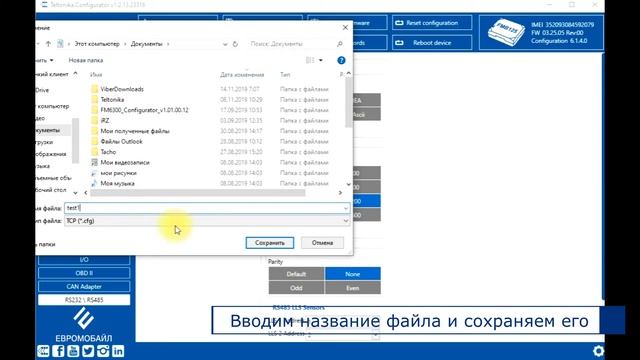Click the file list scroll-right arrow
The width and height of the screenshot is (640, 360).
coord(340,193)
